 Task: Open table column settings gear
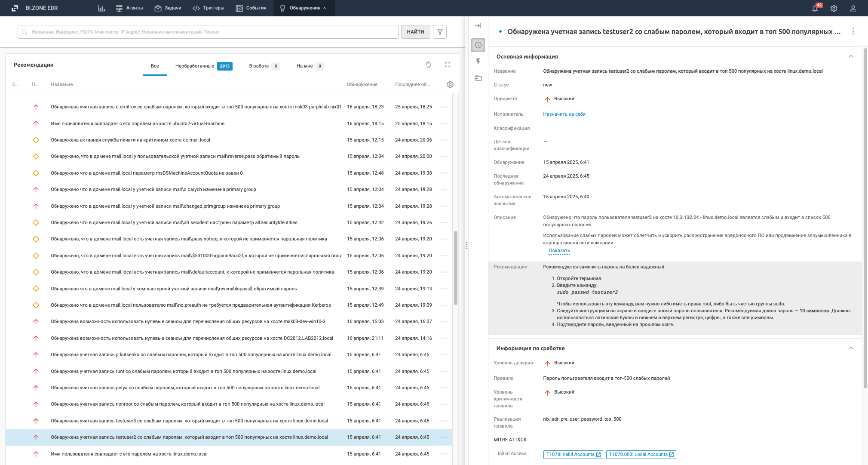(450, 85)
